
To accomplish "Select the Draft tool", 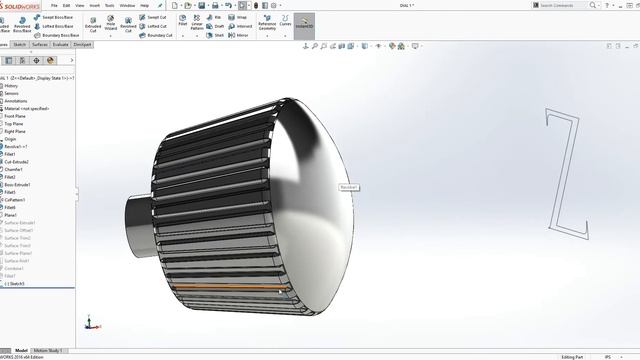I will click(215, 26).
